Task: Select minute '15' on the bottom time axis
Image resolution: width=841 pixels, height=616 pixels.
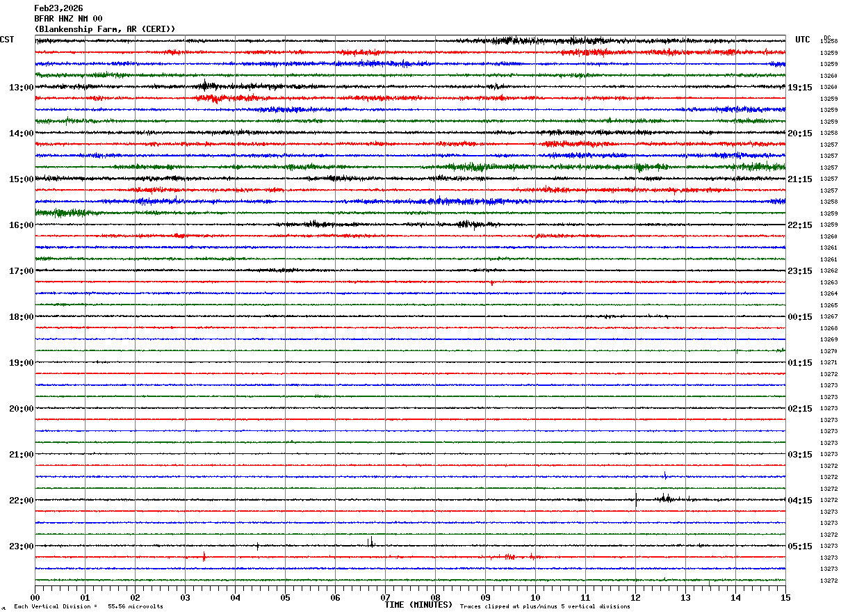Action: point(785,597)
